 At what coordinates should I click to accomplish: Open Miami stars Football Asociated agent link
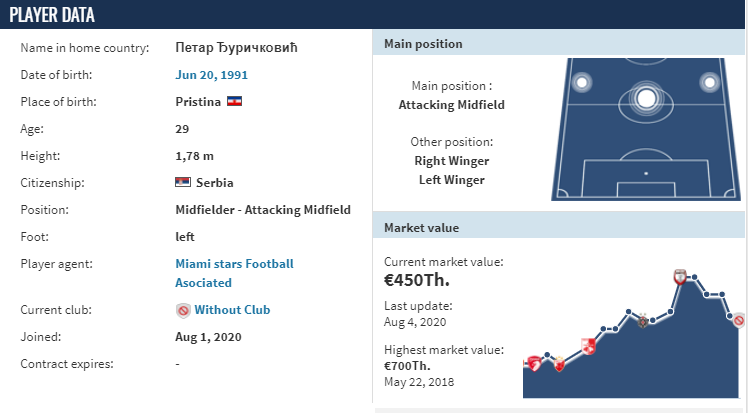[234, 273]
